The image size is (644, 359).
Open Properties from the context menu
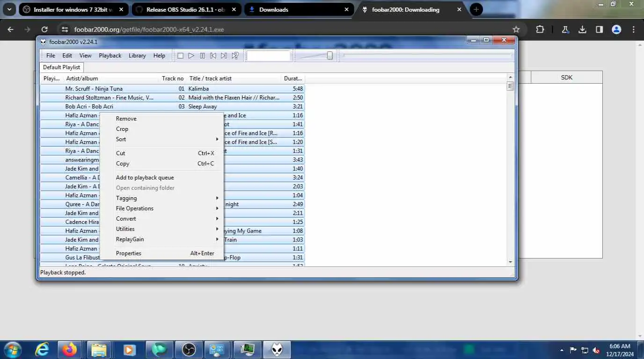coord(162,253)
